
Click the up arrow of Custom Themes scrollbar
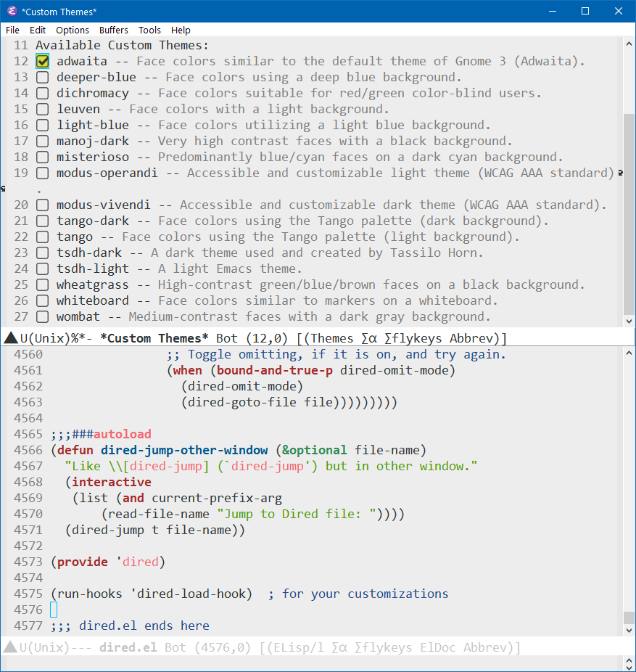tap(629, 44)
